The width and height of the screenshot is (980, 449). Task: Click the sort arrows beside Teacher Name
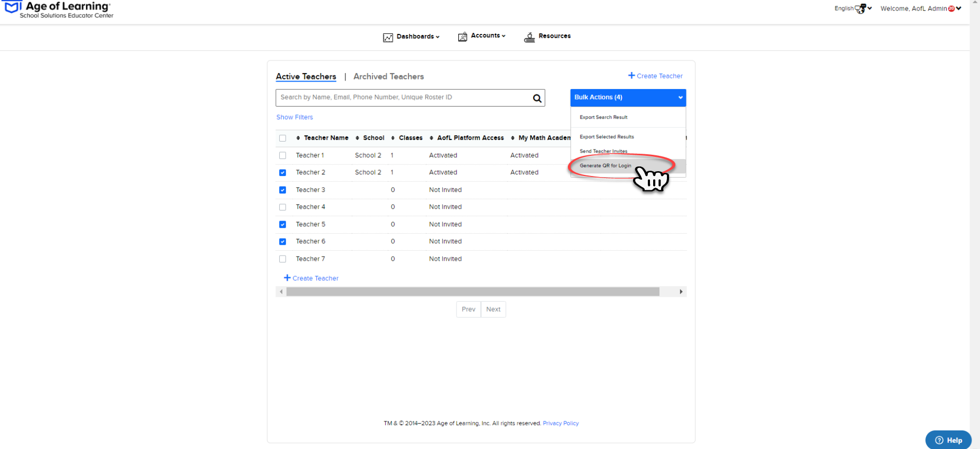point(298,138)
